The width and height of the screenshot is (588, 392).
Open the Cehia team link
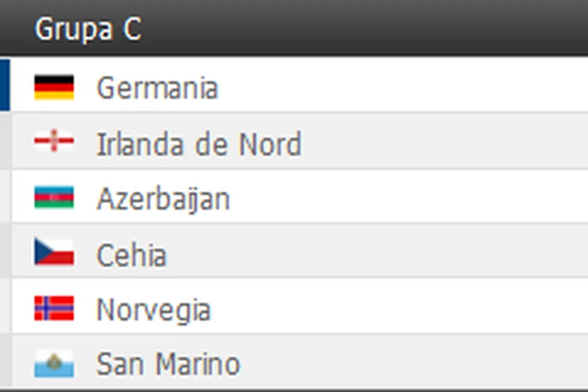tap(132, 255)
